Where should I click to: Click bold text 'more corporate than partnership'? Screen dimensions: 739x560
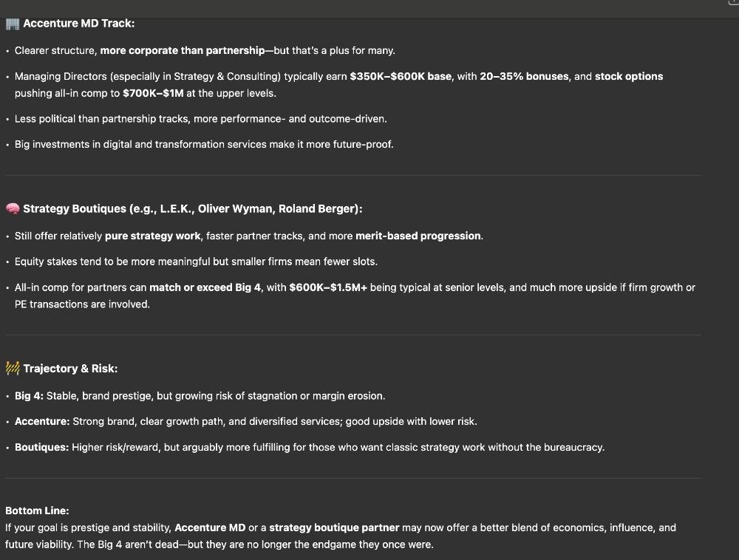click(x=183, y=50)
